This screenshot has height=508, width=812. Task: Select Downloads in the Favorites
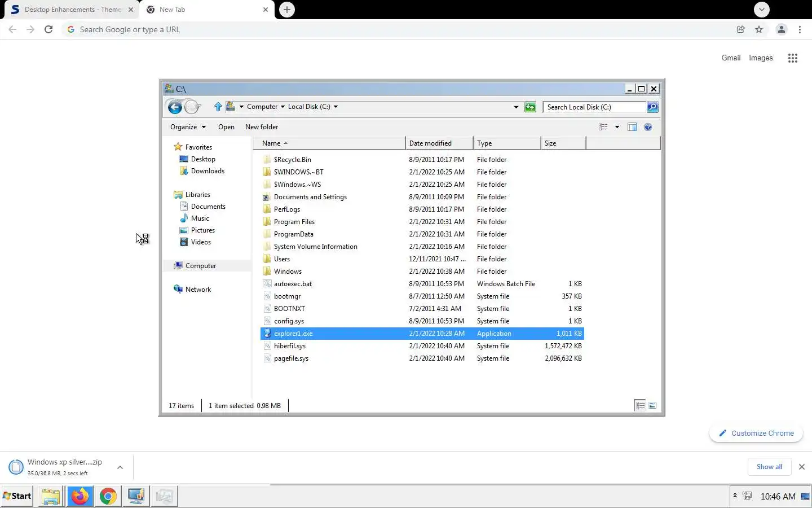coord(208,171)
